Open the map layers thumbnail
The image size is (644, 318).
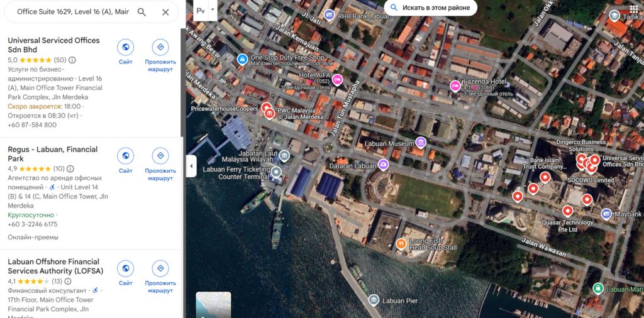pyautogui.click(x=213, y=305)
